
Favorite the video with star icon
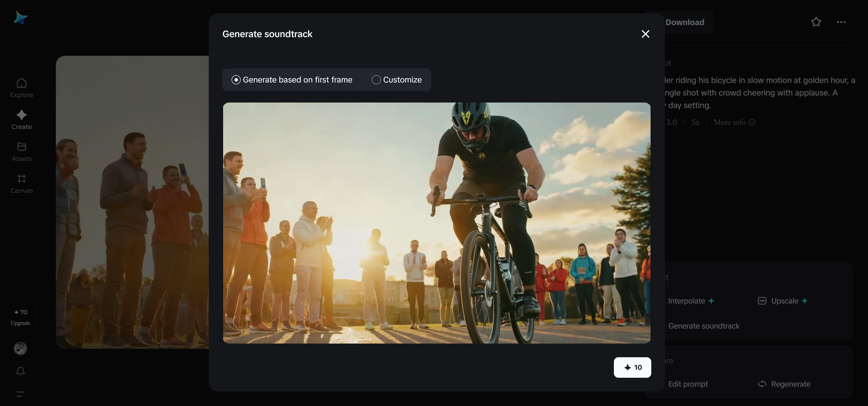click(x=816, y=22)
